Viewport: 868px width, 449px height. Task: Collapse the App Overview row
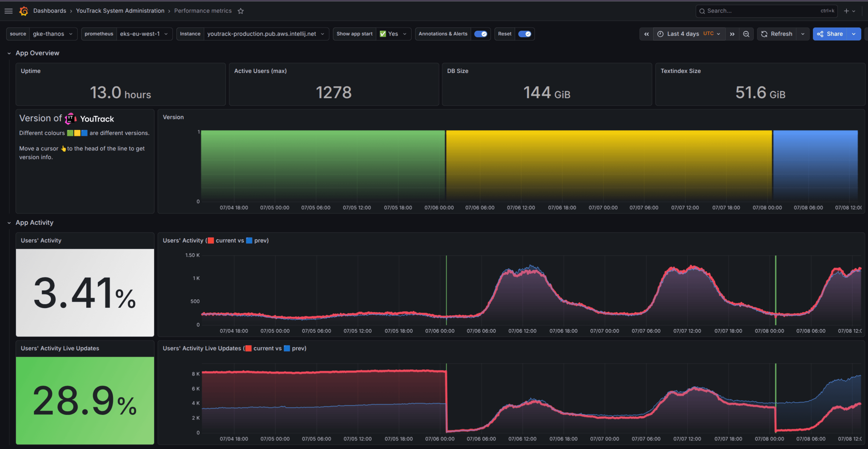pyautogui.click(x=9, y=53)
